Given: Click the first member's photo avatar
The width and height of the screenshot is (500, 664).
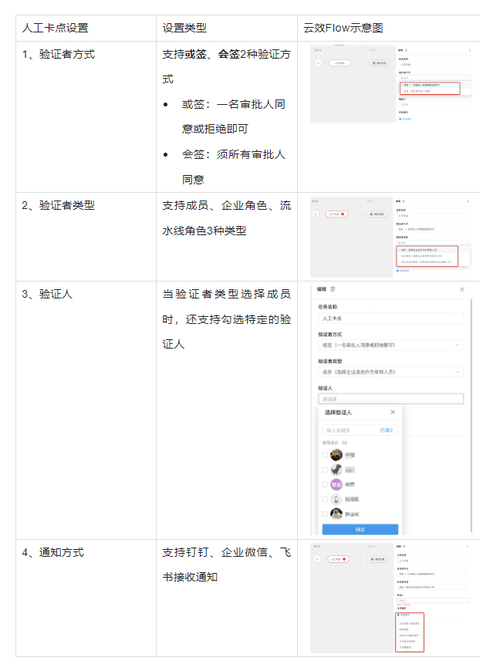Looking at the screenshot, I should coord(336,455).
